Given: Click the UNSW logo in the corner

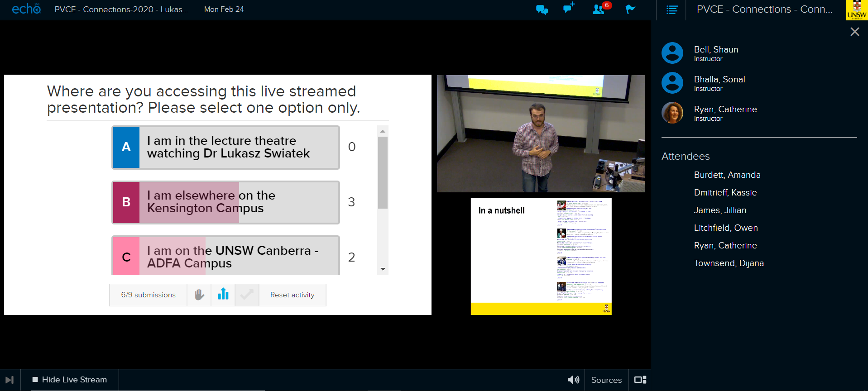Looking at the screenshot, I should 857,10.
